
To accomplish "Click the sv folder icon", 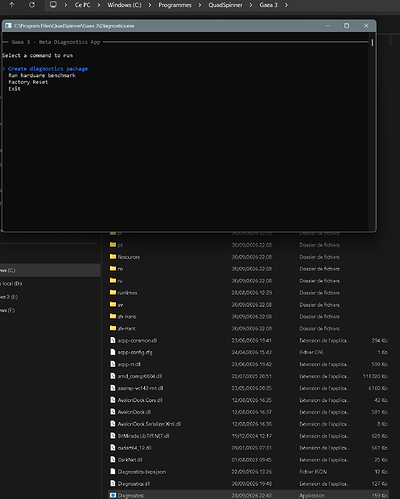I will (113, 304).
